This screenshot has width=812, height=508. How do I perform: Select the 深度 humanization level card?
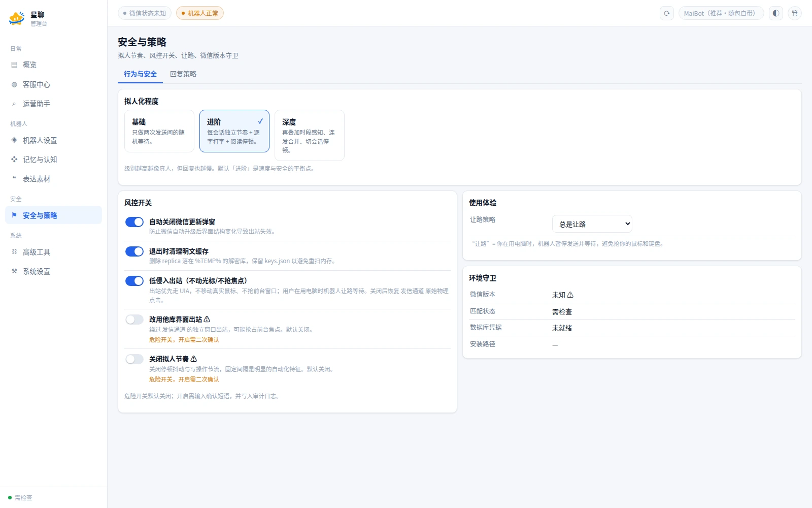pyautogui.click(x=310, y=136)
